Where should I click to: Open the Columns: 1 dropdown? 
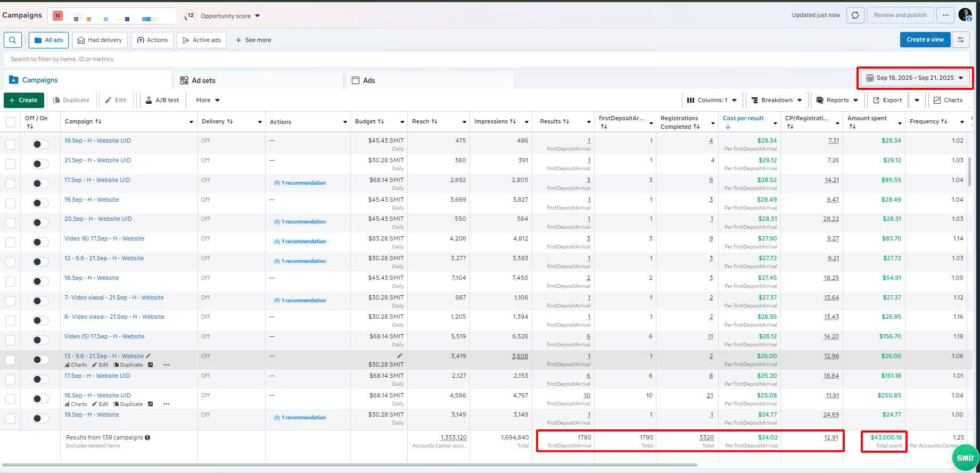pos(712,100)
